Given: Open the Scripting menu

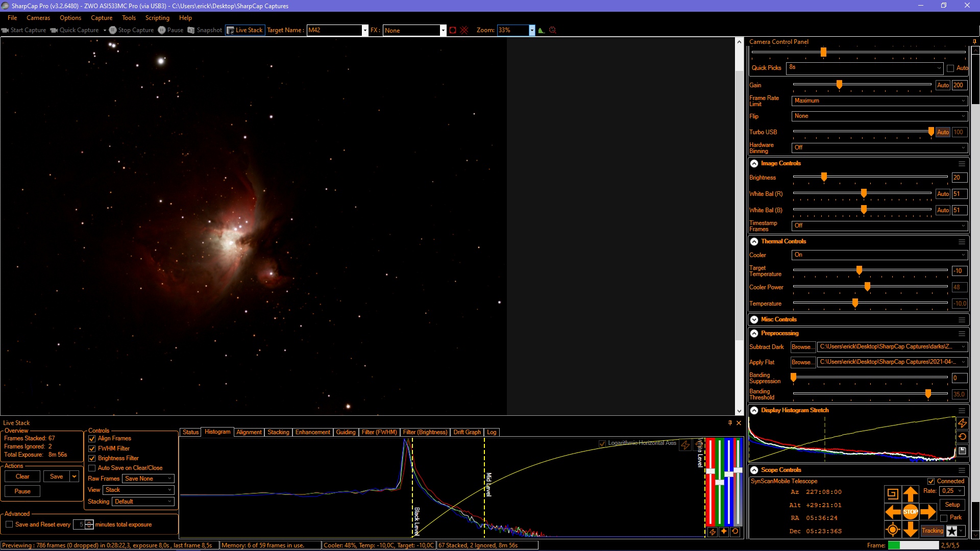Looking at the screenshot, I should click(x=157, y=18).
